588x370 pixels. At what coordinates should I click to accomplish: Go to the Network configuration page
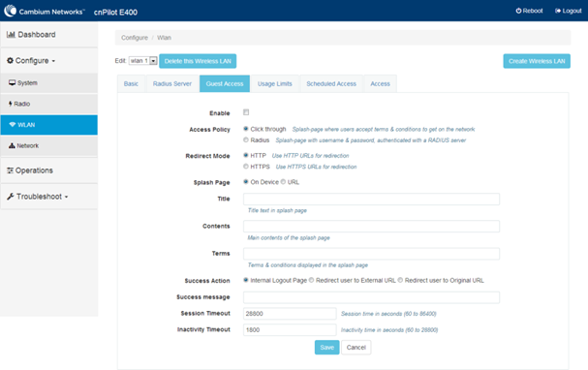pyautogui.click(x=48, y=145)
